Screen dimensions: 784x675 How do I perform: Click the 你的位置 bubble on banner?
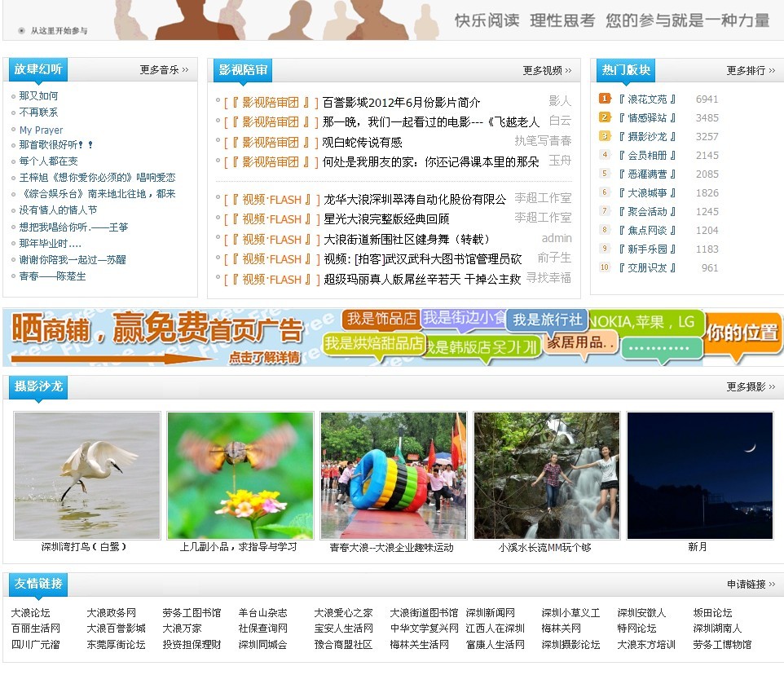[x=742, y=333]
